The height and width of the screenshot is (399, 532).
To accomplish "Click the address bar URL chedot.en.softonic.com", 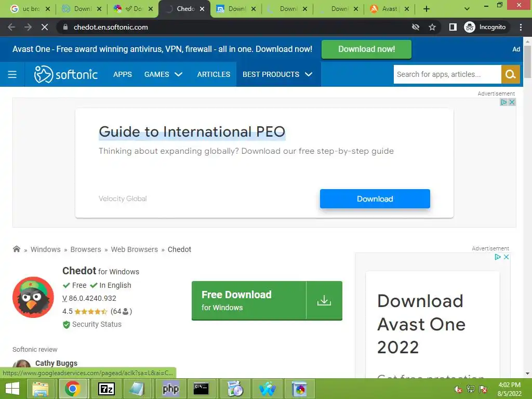I will pyautogui.click(x=111, y=27).
